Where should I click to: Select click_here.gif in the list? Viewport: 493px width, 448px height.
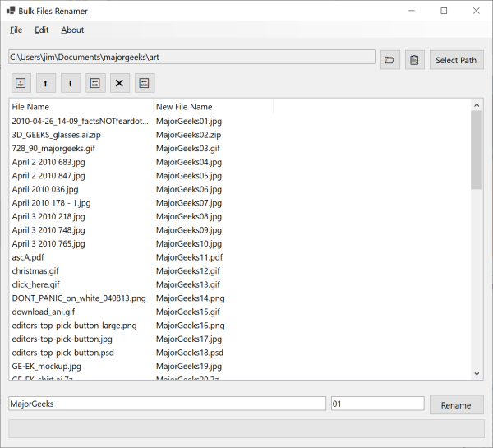coord(35,284)
